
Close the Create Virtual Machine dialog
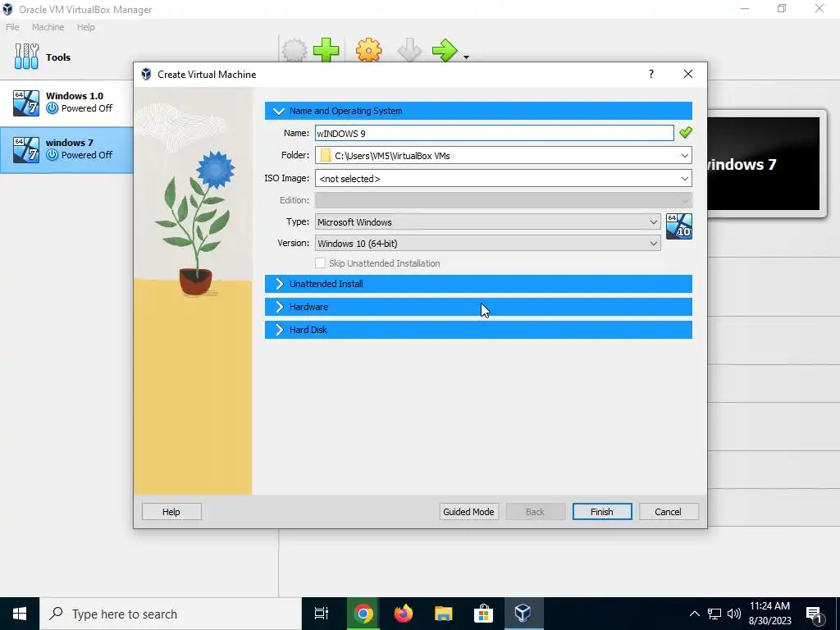click(x=688, y=74)
